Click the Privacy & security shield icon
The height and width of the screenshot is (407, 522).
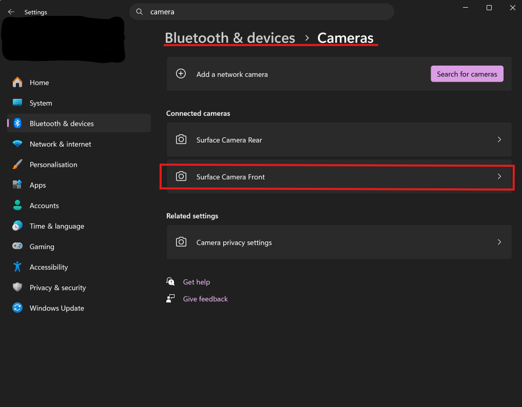[x=17, y=287]
